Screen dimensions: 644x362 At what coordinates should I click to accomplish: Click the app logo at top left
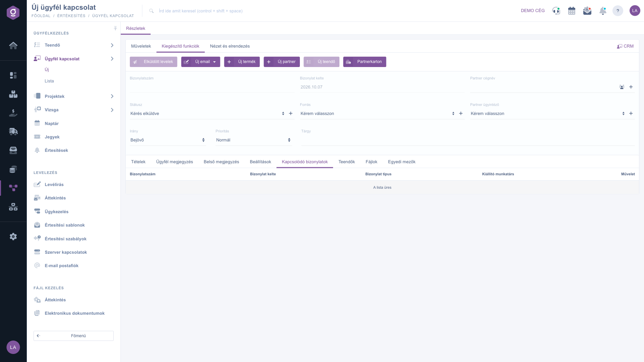pos(13,13)
